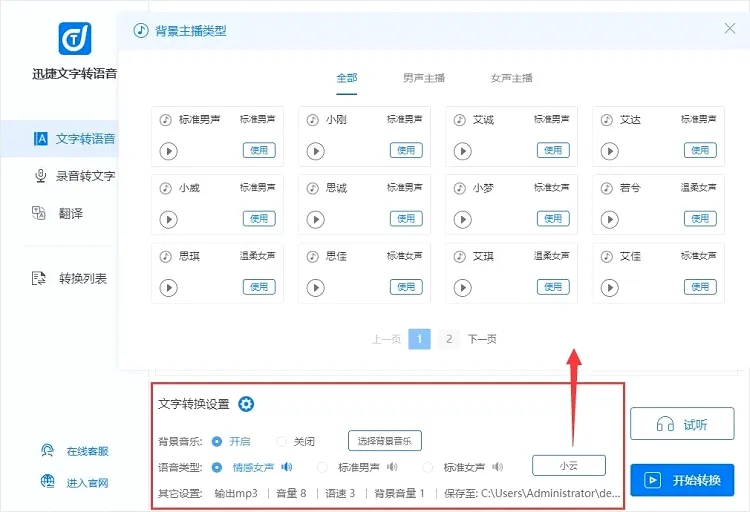Play preview of 小刚 voice
Screen dimensions: 750x512
(315, 151)
